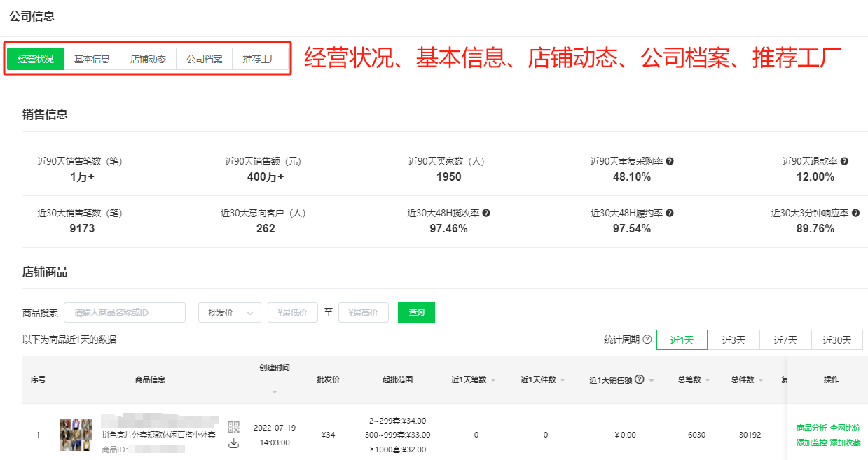
Task: Open help tooltip next to 近90天重复采购率
Action: tap(671, 160)
